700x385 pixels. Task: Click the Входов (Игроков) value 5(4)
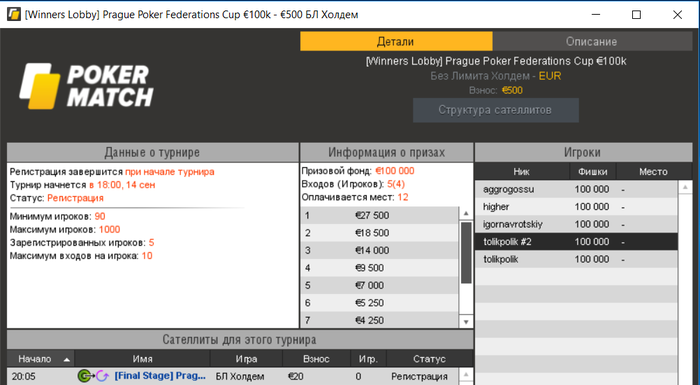tap(396, 184)
